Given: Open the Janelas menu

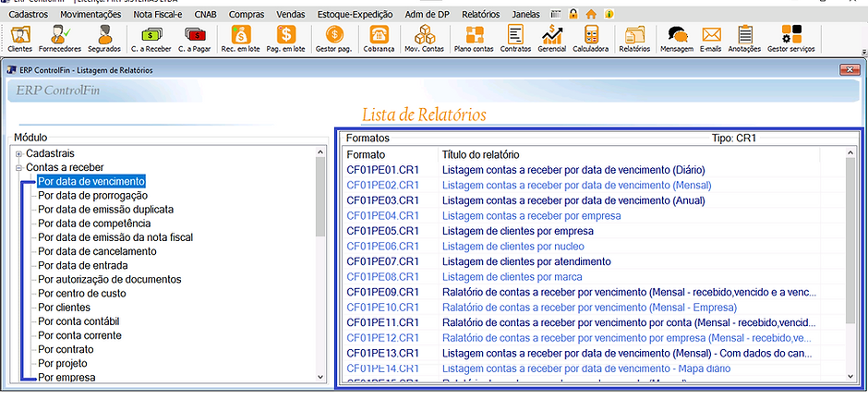Looking at the screenshot, I should tap(526, 15).
